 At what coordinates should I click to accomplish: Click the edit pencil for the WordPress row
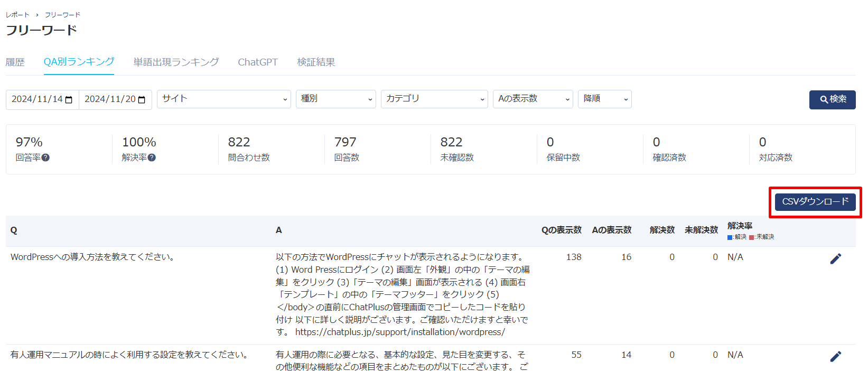click(835, 258)
